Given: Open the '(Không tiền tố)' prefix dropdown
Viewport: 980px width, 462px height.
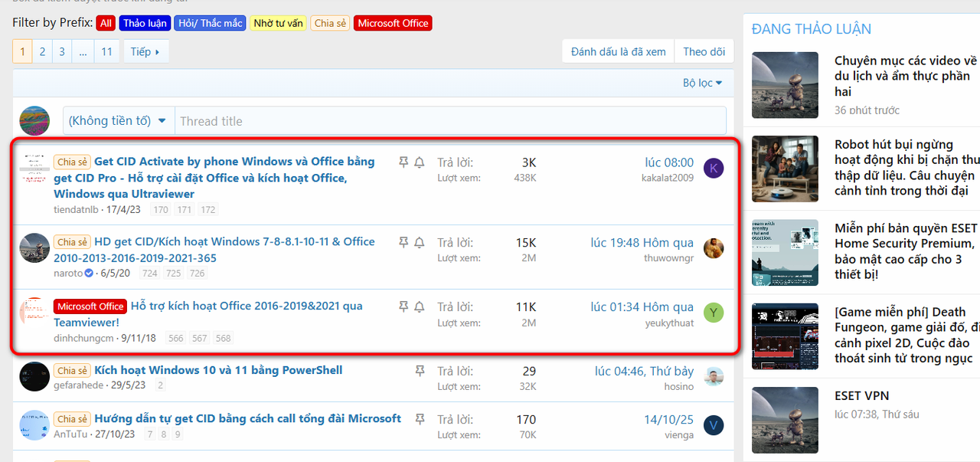Looking at the screenshot, I should coord(119,120).
